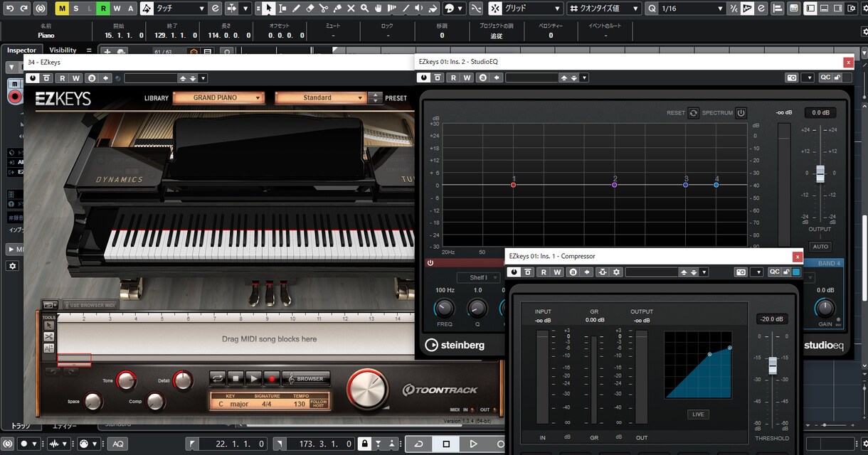This screenshot has width=868, height=455.
Task: Toggle the W write automation in top toolbar
Action: click(117, 9)
